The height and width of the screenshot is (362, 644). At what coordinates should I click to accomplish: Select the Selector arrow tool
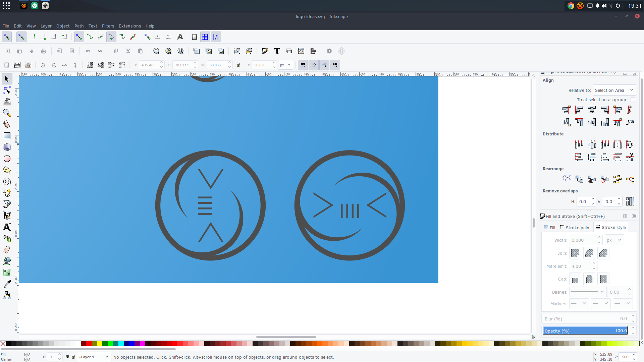click(7, 79)
